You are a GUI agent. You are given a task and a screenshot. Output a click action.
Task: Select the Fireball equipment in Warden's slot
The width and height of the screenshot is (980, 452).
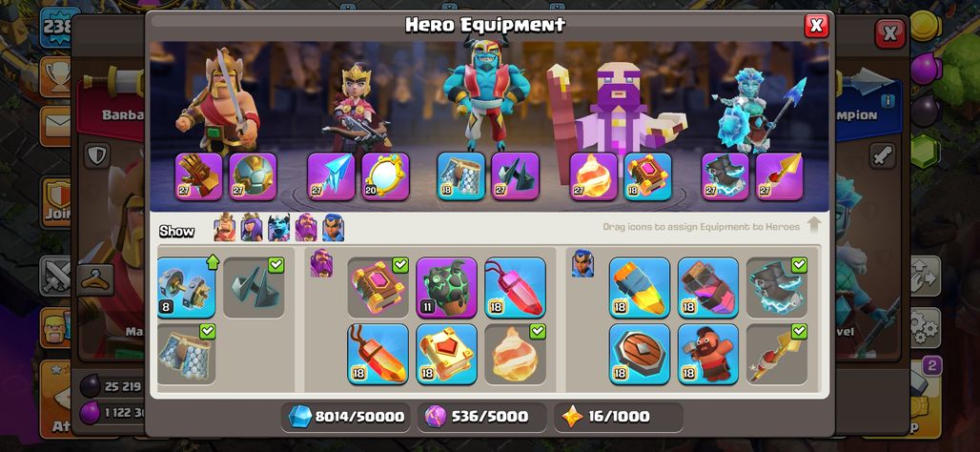click(x=594, y=176)
